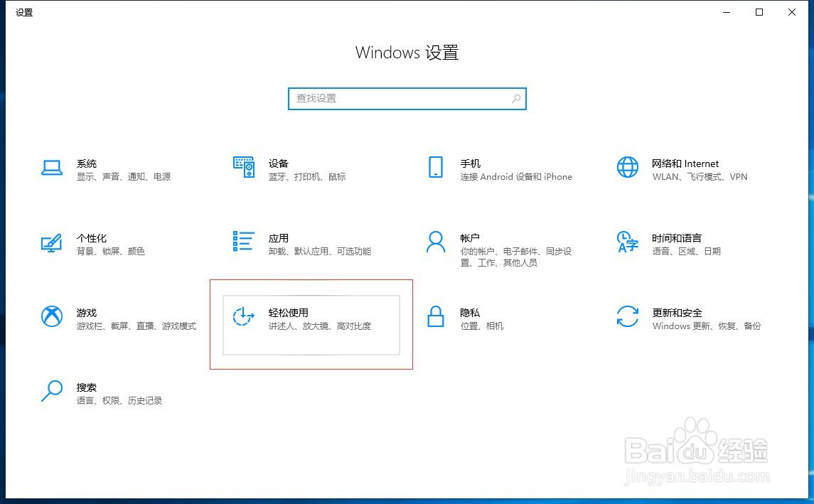Open 手机 settings category title
This screenshot has height=504, width=814.
[471, 163]
